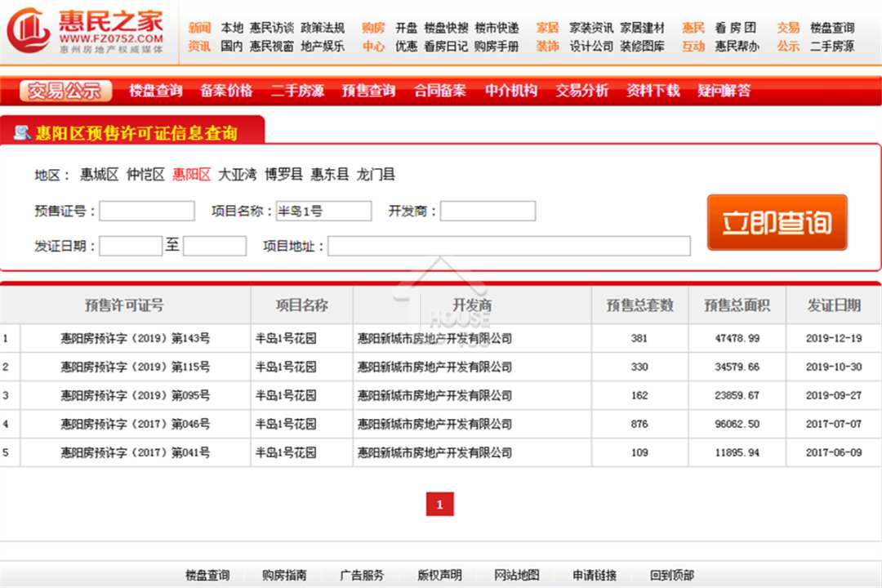The height and width of the screenshot is (588, 882).
Task: Select 预售查询 in the navigation bar
Action: [x=368, y=91]
